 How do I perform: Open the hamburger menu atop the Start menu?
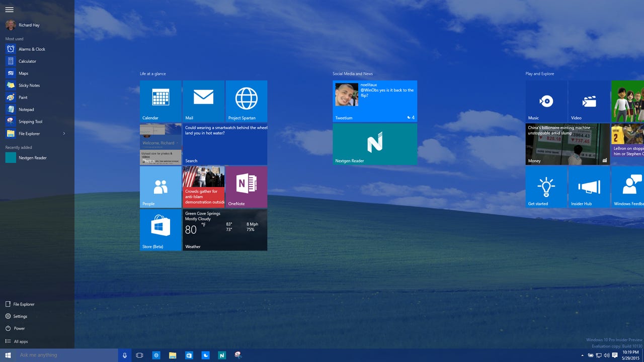coord(9,9)
